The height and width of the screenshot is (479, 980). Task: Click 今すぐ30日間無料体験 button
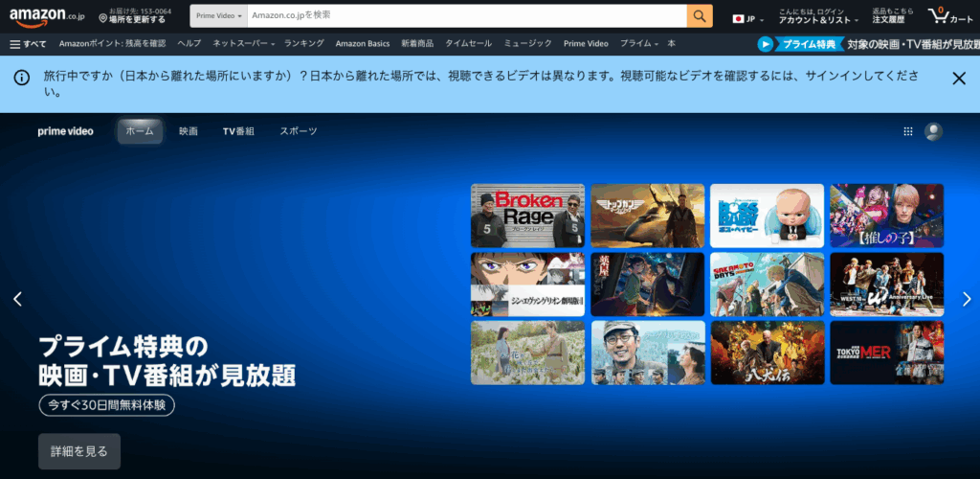pyautogui.click(x=106, y=405)
